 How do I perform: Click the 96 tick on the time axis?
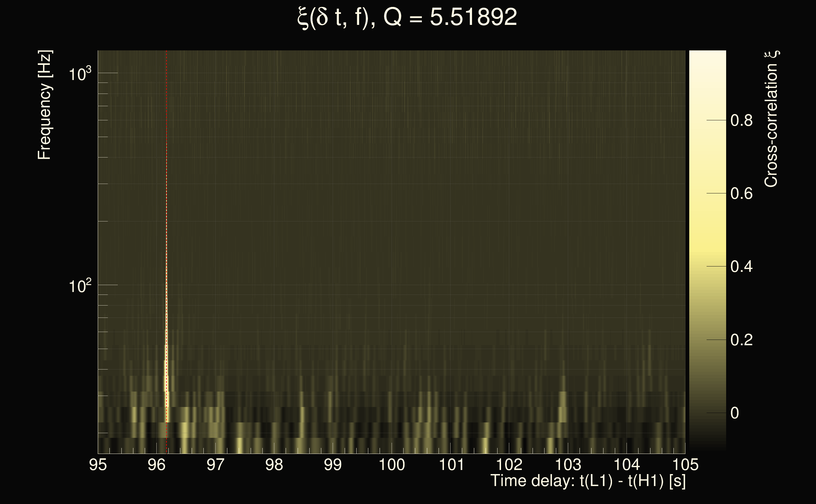click(x=157, y=465)
